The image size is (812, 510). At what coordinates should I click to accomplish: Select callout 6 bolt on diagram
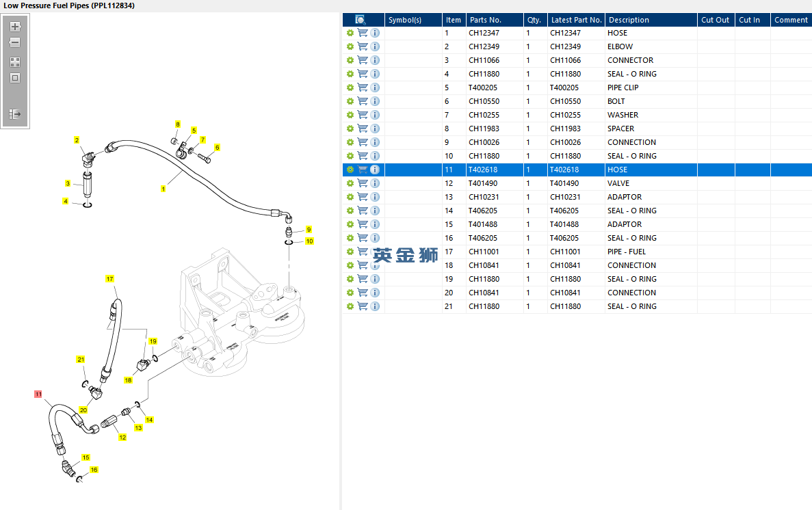pos(217,148)
